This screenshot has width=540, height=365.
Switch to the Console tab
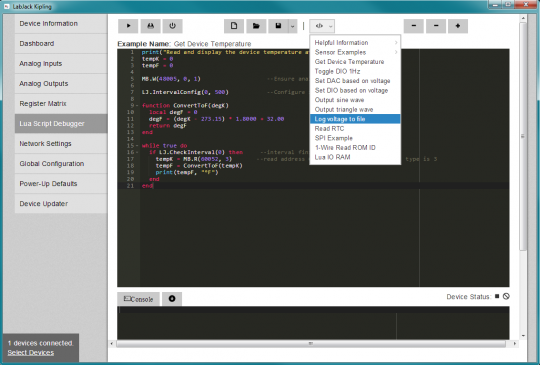coord(138,299)
